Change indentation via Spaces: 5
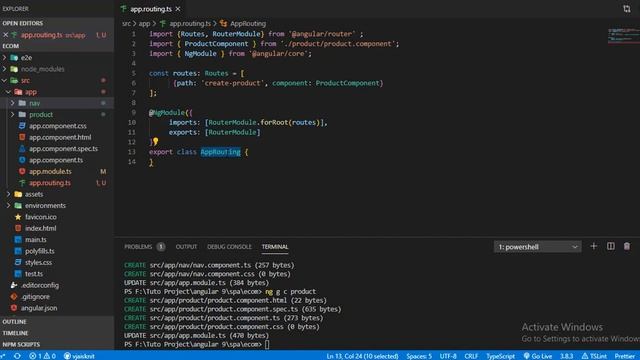Screen dimensions: 640x360 tap(419, 356)
